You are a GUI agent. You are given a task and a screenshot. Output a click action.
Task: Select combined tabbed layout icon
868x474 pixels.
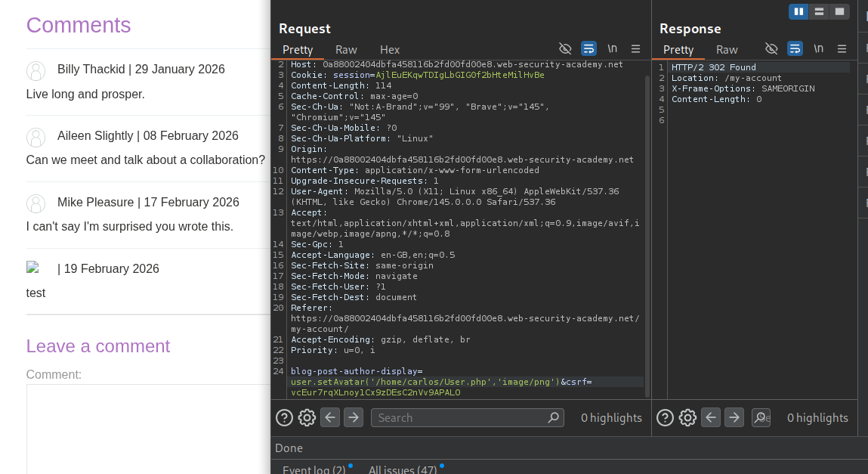click(x=839, y=11)
